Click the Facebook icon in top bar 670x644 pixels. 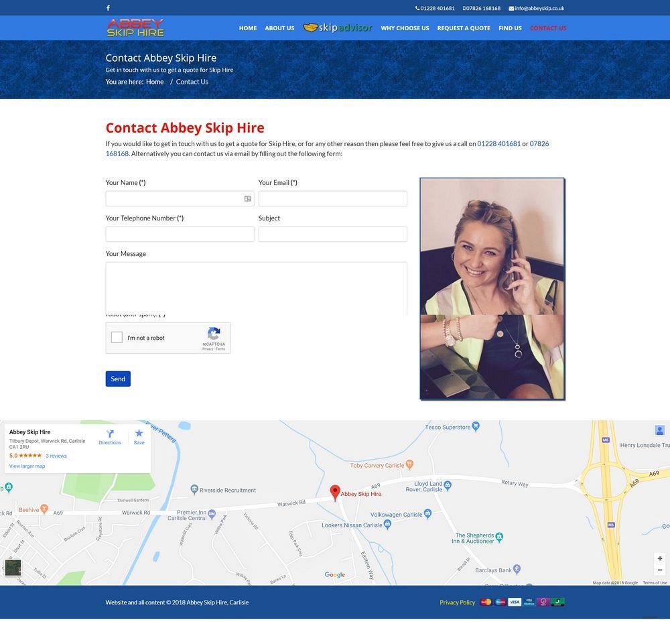coord(108,8)
